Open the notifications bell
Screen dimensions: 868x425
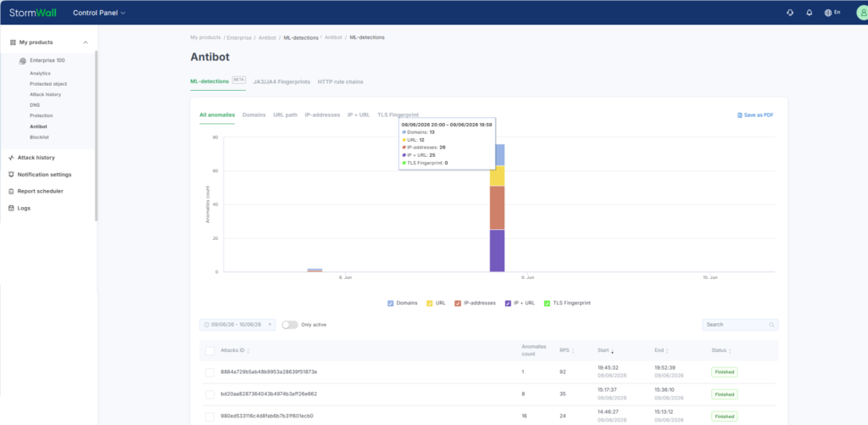coord(810,13)
